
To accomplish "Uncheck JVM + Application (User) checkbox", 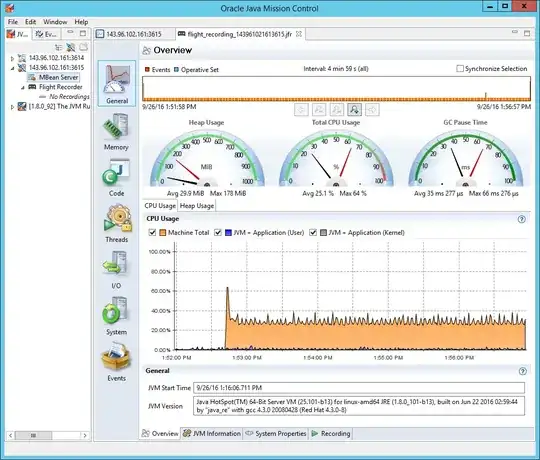I will click(218, 233).
